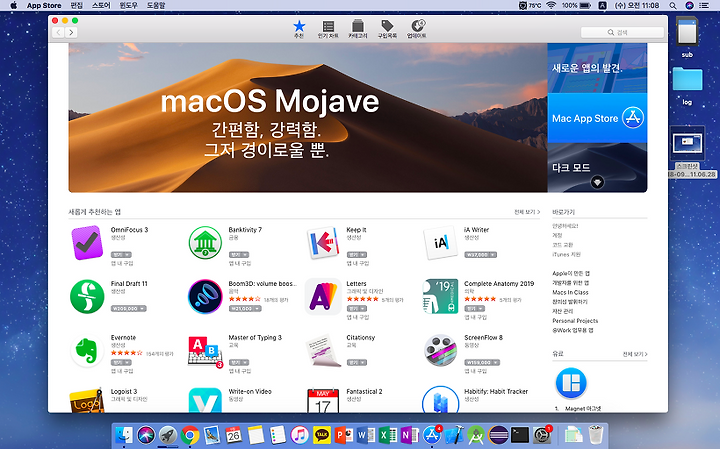
Task: Click 전체 보기 next to 새롭게 추천하는 앱
Action: (x=527, y=212)
